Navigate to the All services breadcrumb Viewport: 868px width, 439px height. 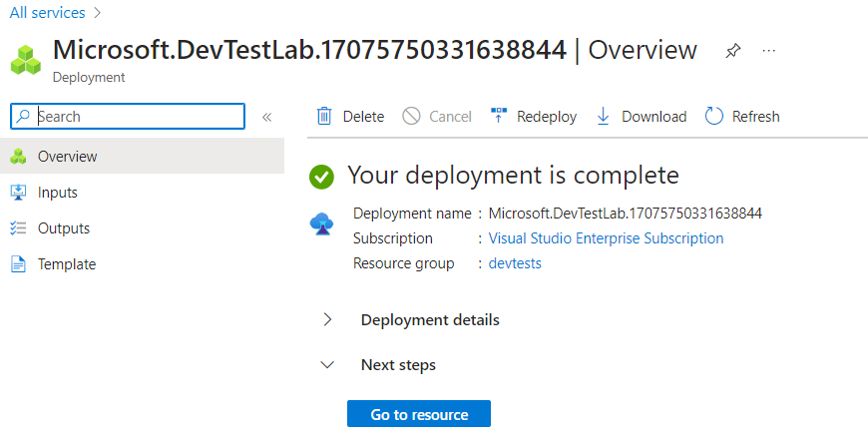tap(46, 13)
